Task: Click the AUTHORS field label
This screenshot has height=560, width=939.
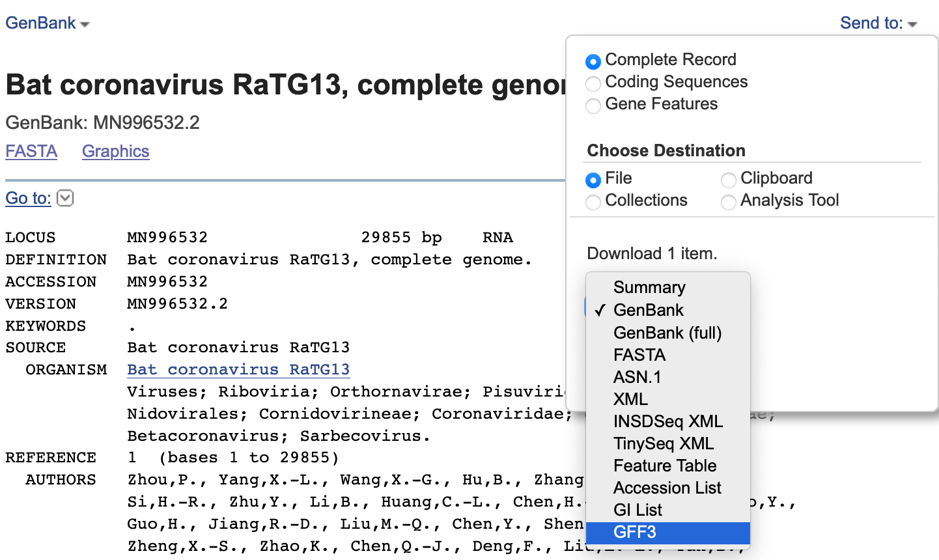Action: (61, 479)
